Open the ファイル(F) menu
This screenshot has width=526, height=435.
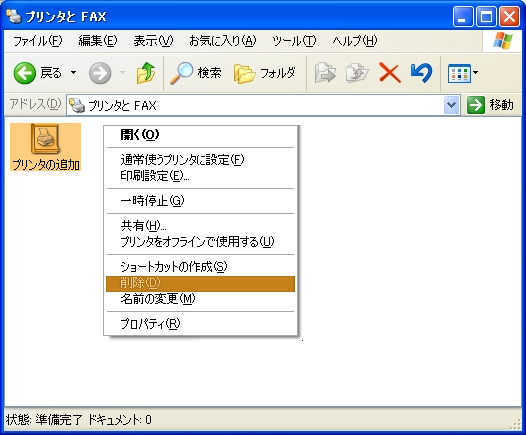[x=38, y=41]
